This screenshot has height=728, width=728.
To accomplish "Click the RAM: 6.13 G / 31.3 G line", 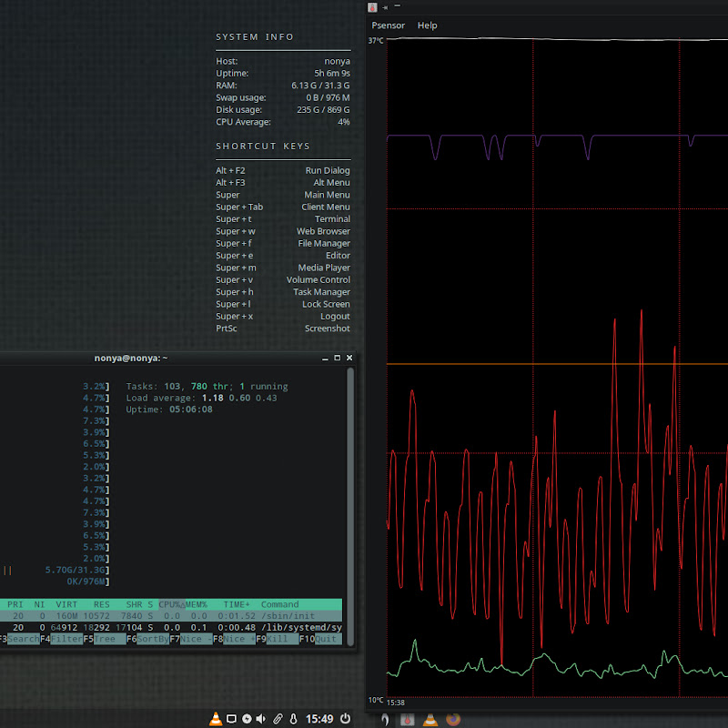I will click(283, 86).
